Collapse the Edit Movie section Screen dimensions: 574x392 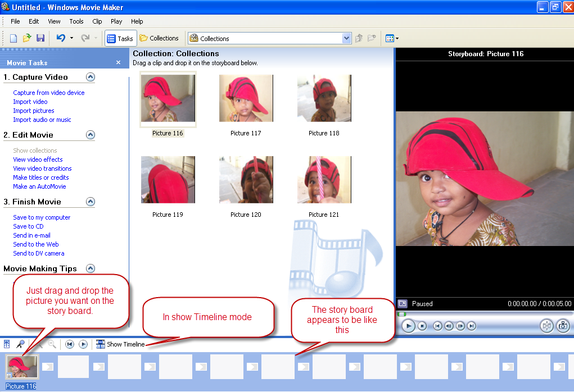(x=90, y=135)
